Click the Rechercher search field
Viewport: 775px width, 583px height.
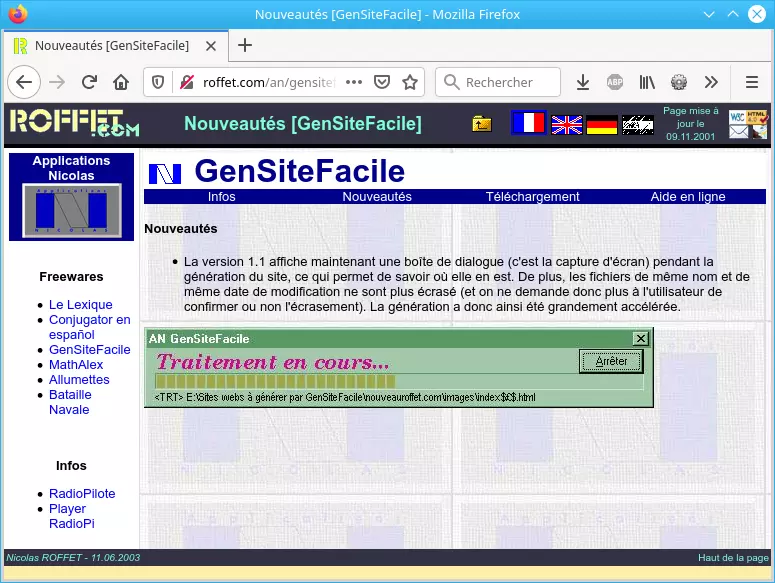tap(498, 82)
